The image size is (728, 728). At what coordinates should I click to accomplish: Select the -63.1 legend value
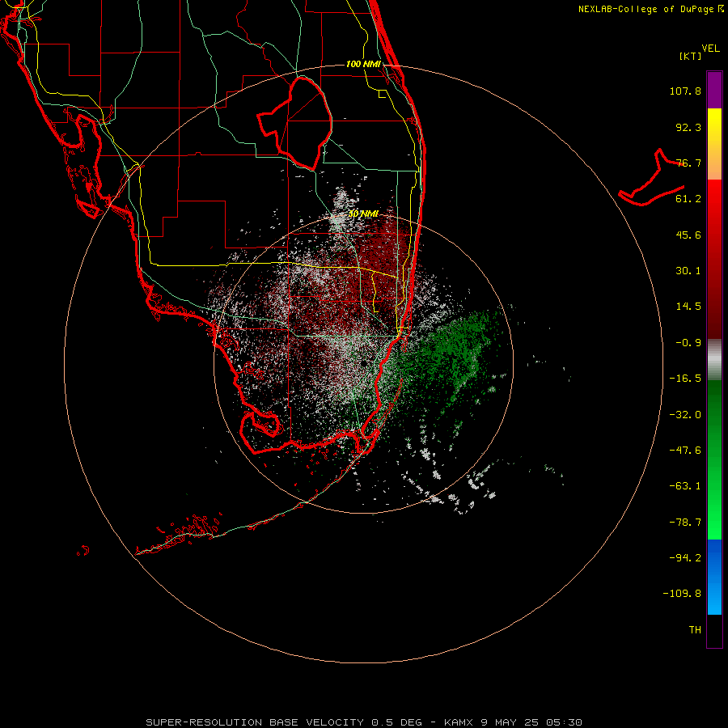pos(685,486)
